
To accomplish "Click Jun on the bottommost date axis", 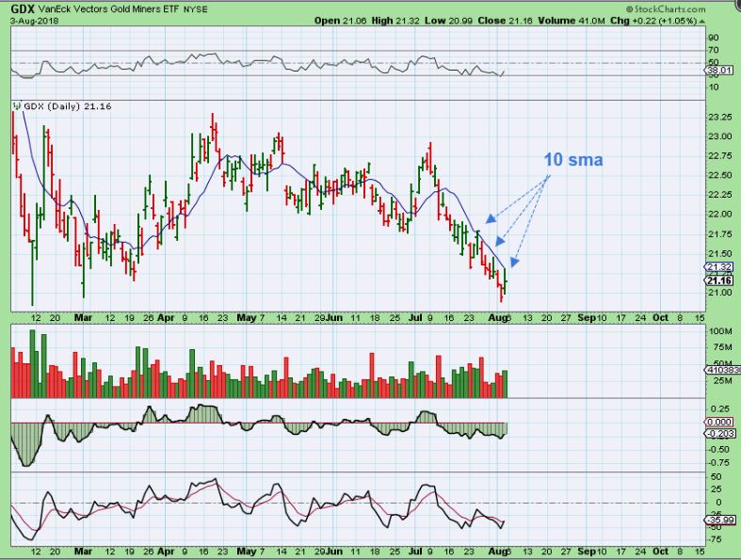I will (x=333, y=552).
